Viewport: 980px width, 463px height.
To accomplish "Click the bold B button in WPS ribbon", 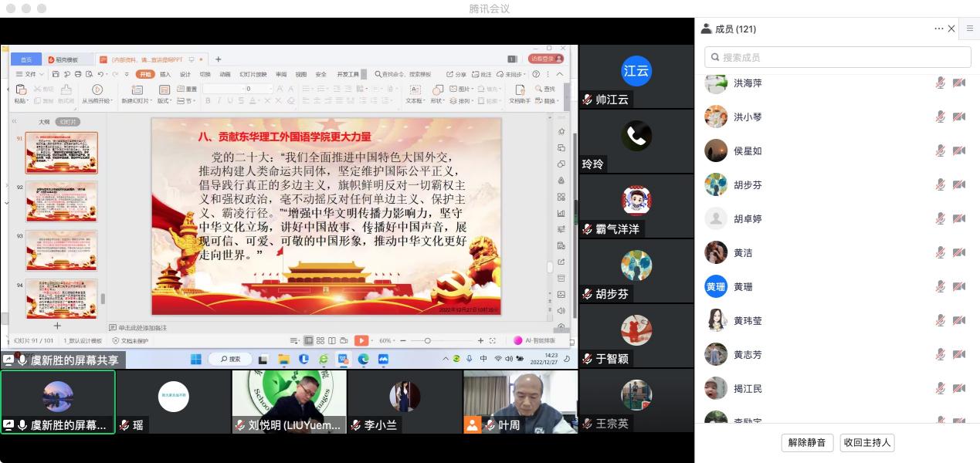I will (209, 101).
